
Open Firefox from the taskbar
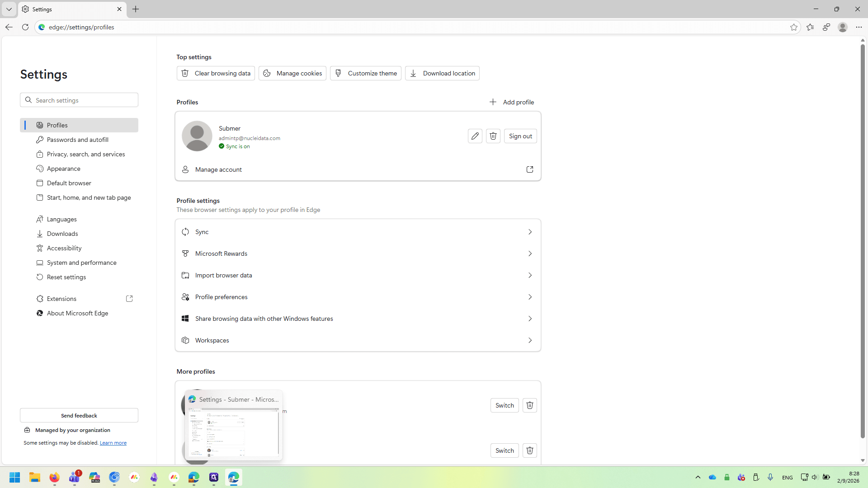point(55,477)
